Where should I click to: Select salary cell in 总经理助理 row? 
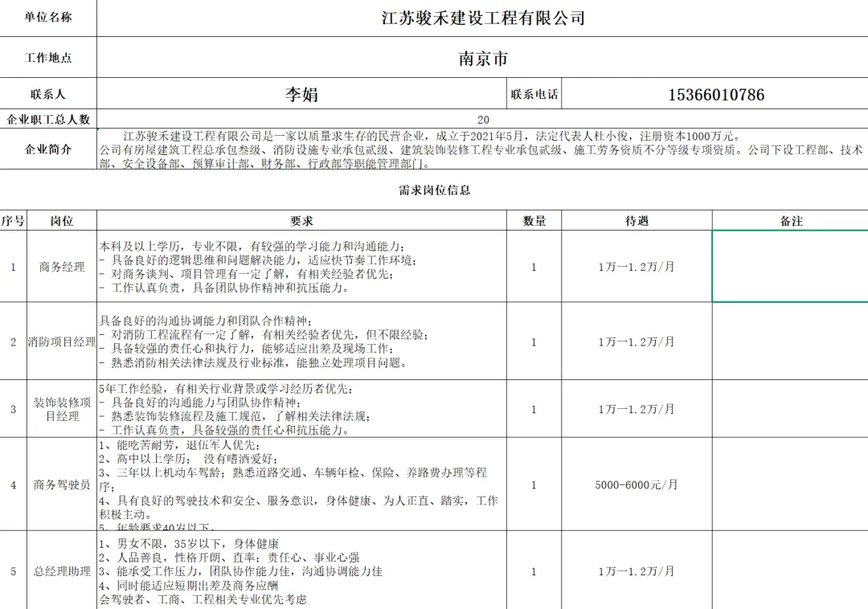[637, 570]
